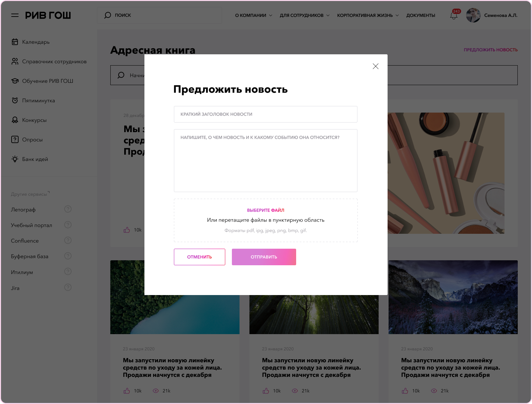Click help icon next to Итилиум
The width and height of the screenshot is (532, 404).
tap(68, 272)
